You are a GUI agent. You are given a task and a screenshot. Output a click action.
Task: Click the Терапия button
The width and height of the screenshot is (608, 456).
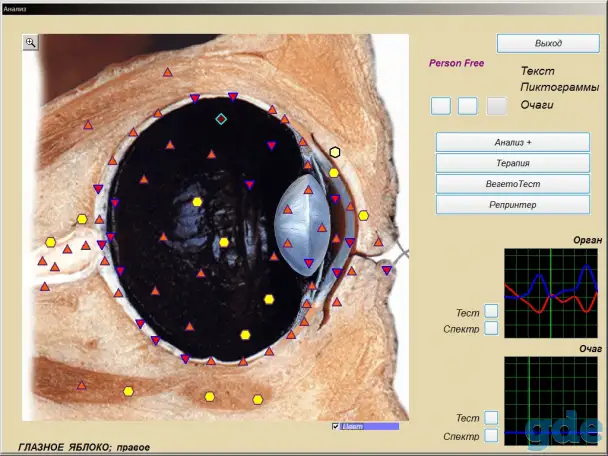pos(513,163)
